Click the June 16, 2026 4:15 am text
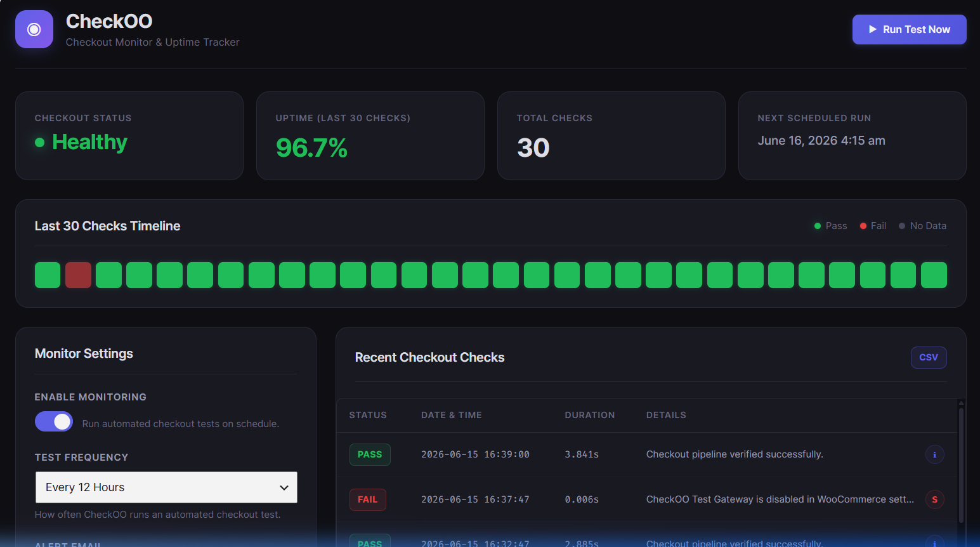This screenshot has height=547, width=980. [821, 141]
